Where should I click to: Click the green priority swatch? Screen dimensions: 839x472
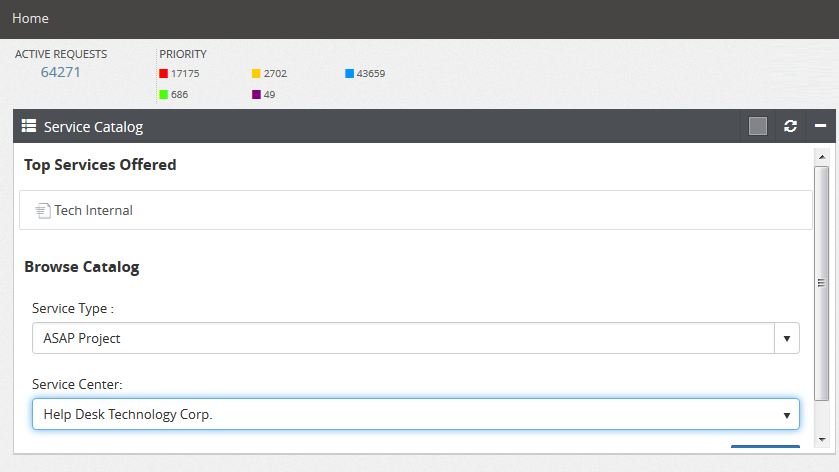163,94
